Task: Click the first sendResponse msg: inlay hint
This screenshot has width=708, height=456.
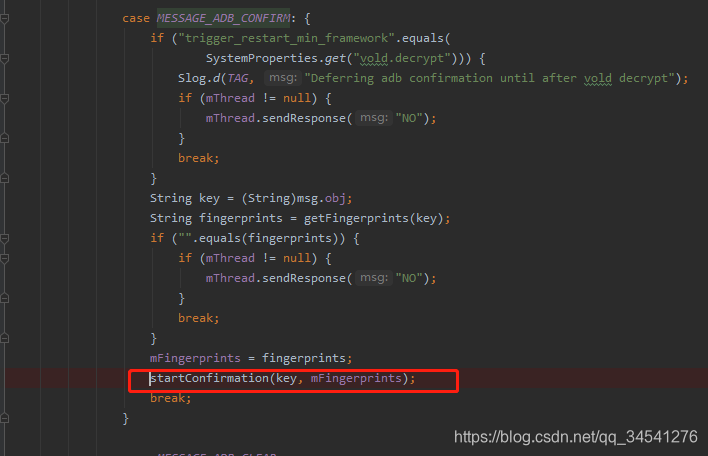Action: click(374, 118)
